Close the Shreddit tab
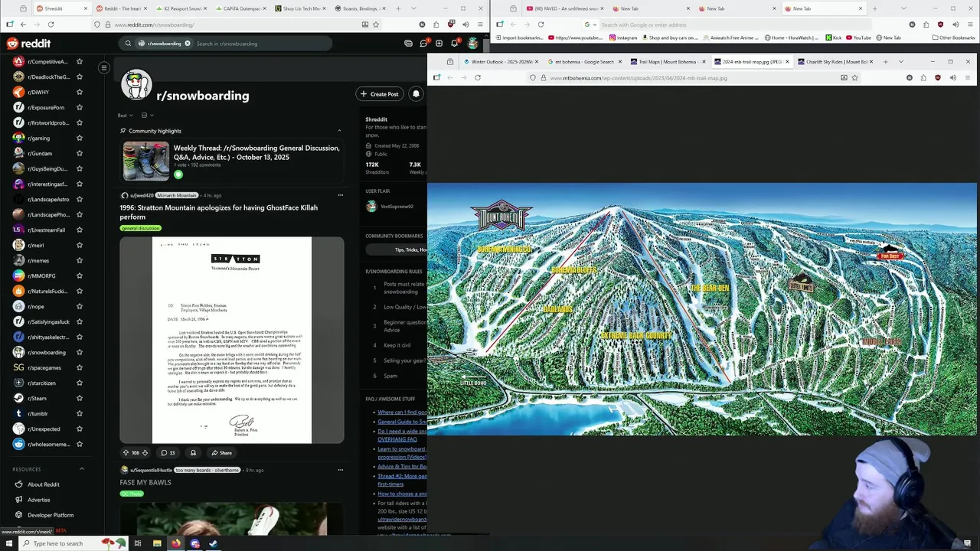 (85, 8)
